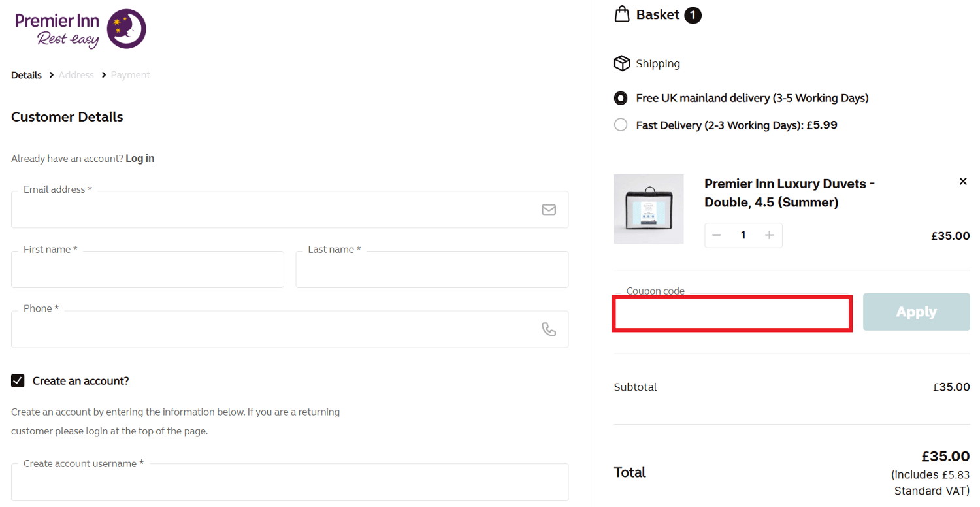Decrease duvet quantity with minus button
Viewport: 980px width, 507px height.
click(x=717, y=235)
